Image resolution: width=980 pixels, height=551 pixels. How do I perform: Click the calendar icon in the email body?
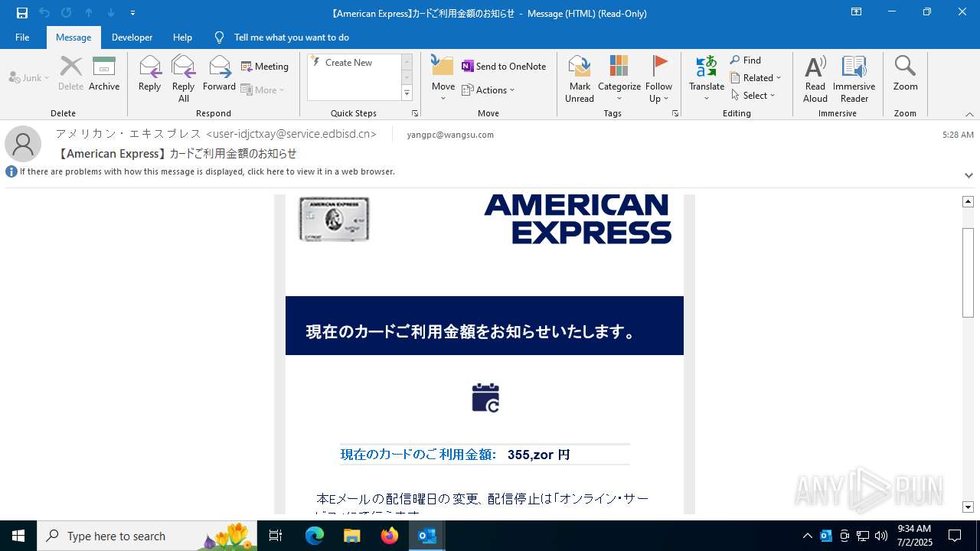click(485, 398)
